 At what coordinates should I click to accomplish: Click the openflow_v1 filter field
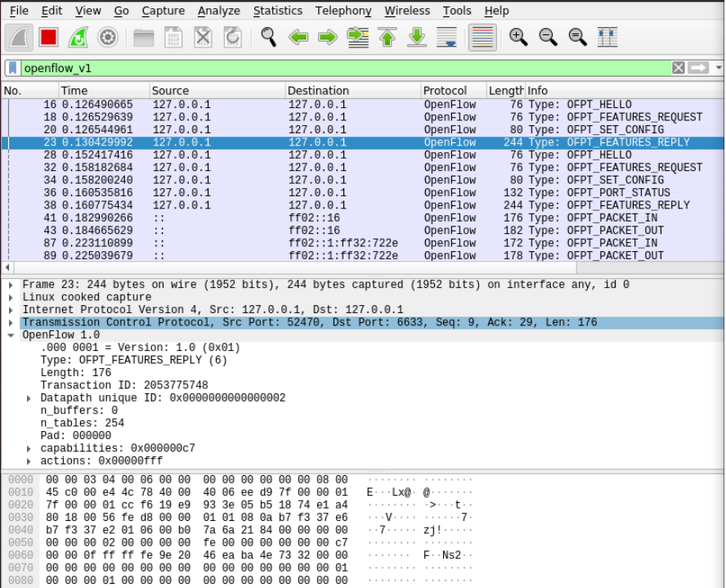click(345, 68)
